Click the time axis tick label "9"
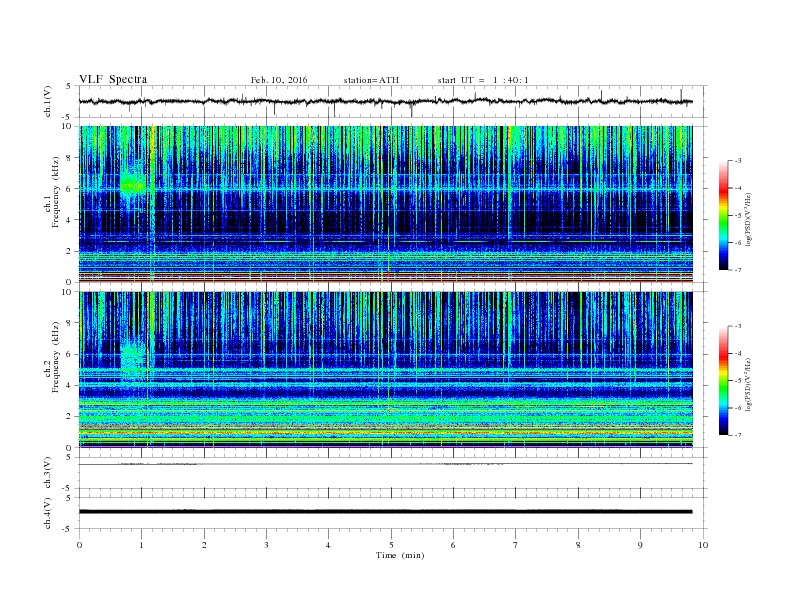Image resolution: width=792 pixels, height=612 pixels. coord(640,545)
